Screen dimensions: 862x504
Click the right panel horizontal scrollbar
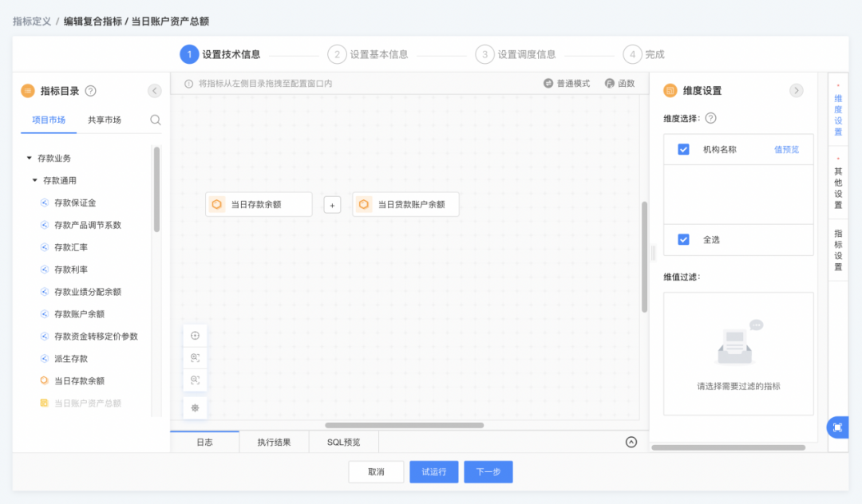point(729,447)
